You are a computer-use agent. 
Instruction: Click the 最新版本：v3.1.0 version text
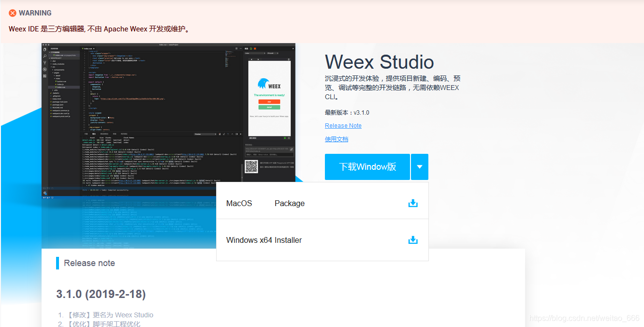coord(347,113)
